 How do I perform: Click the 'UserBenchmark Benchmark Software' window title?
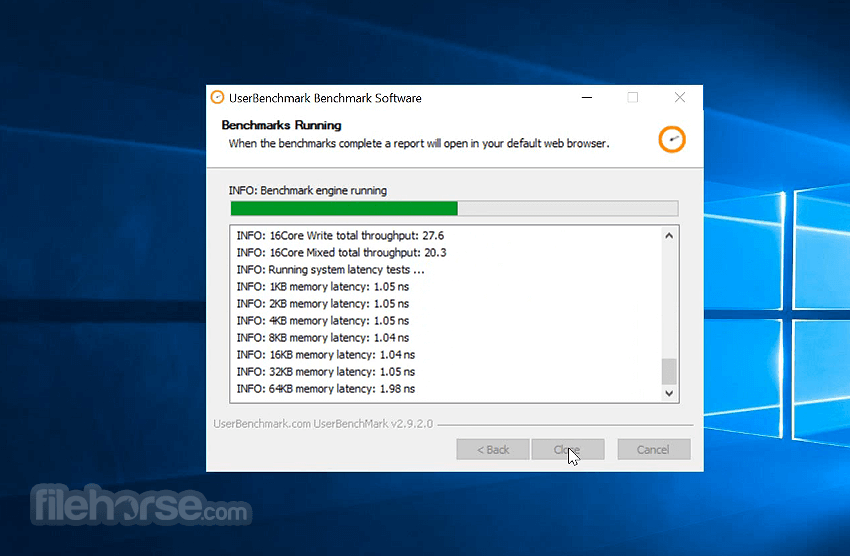(x=325, y=98)
